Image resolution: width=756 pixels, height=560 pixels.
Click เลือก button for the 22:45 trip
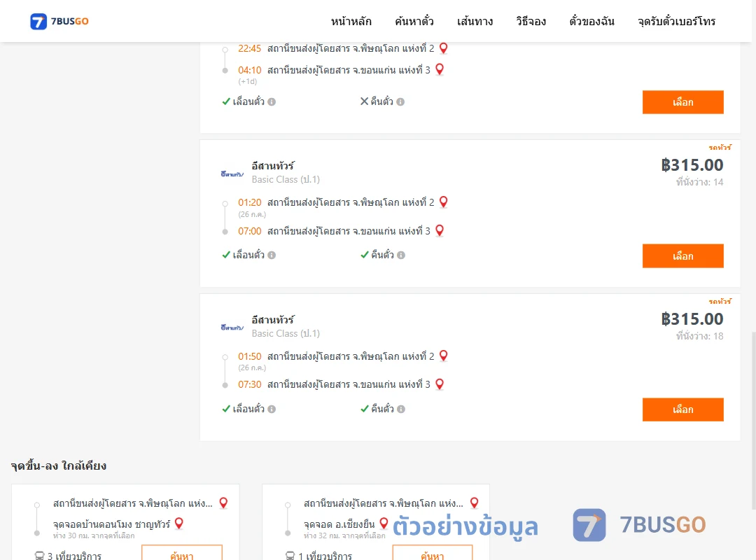pos(682,102)
